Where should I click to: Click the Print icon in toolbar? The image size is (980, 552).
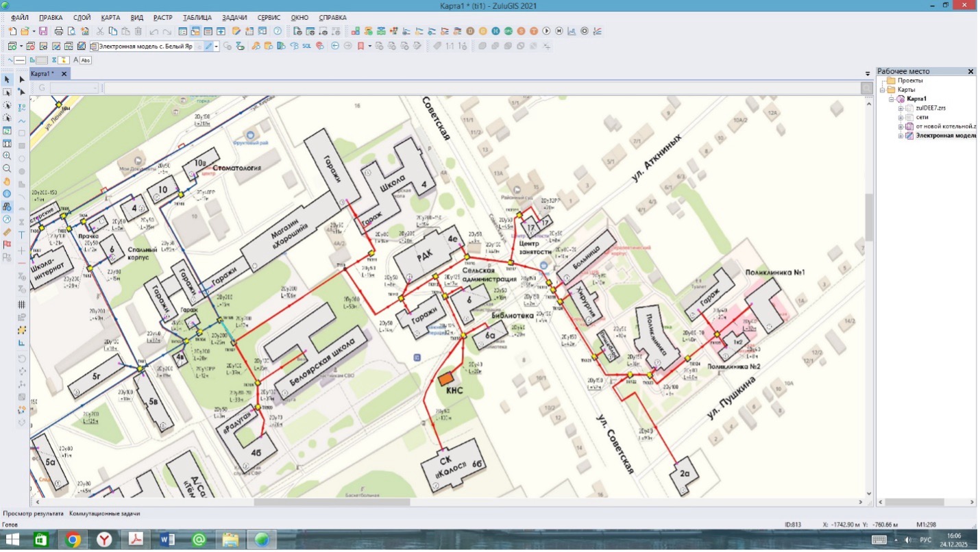click(x=59, y=32)
